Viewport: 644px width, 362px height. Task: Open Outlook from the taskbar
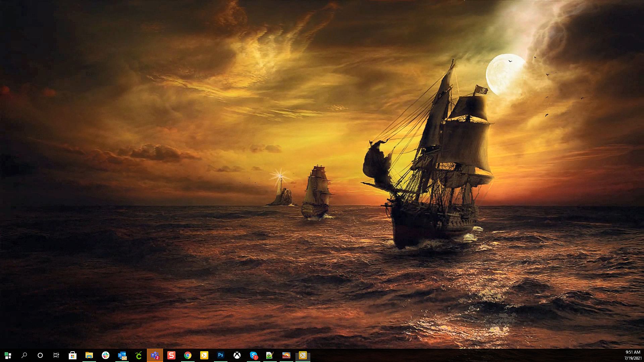(122, 355)
